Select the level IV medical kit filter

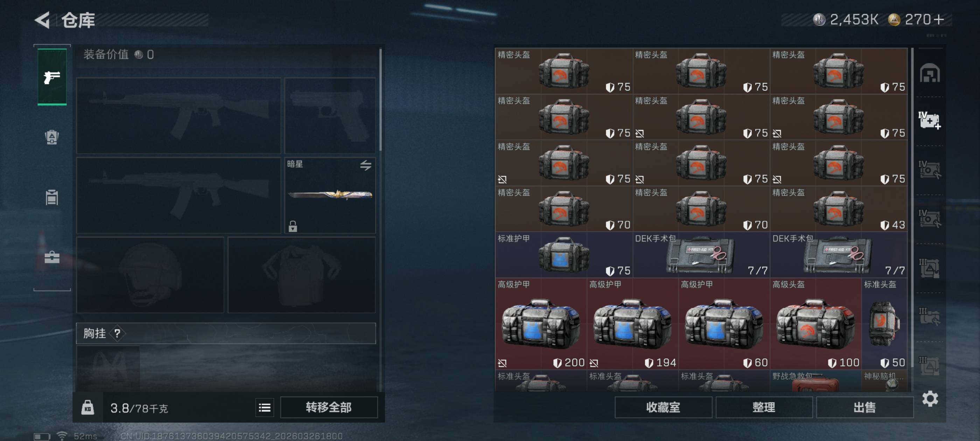pyautogui.click(x=930, y=121)
